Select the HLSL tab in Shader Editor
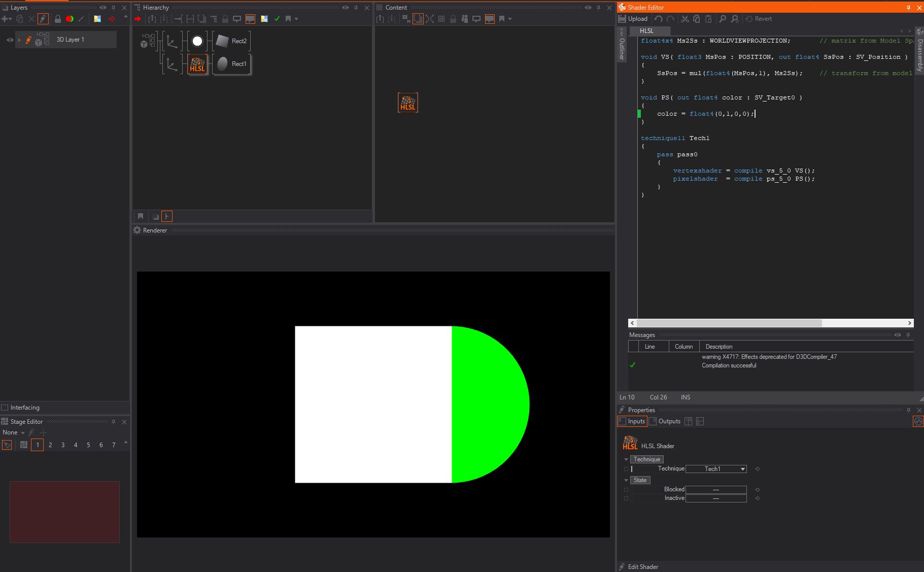Viewport: 924px width, 572px height. [x=646, y=31]
